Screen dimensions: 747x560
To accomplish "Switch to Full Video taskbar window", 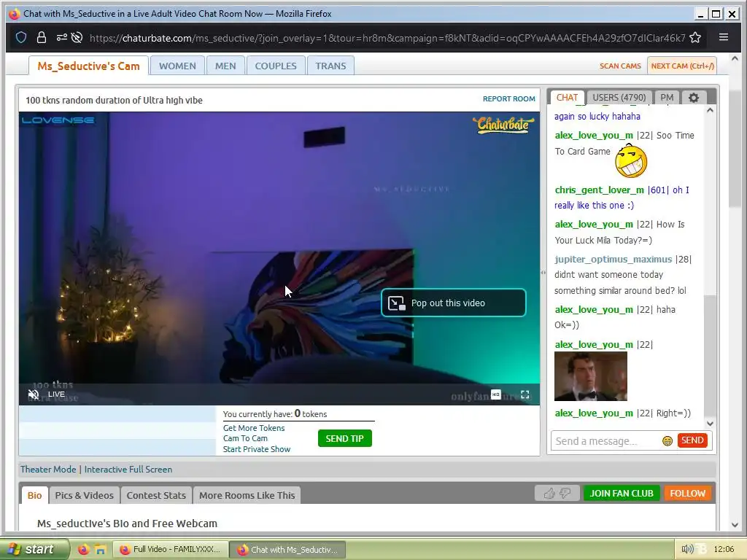I will (170, 549).
